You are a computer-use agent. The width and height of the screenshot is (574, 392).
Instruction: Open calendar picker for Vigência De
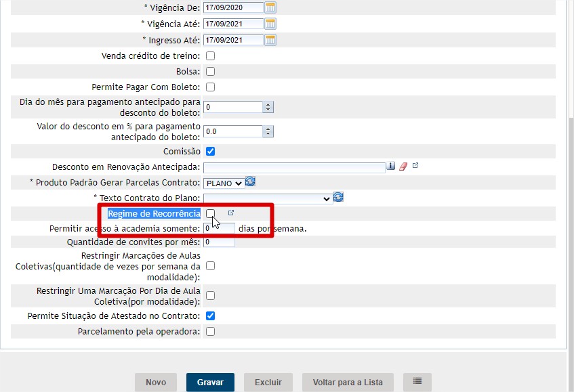point(270,8)
